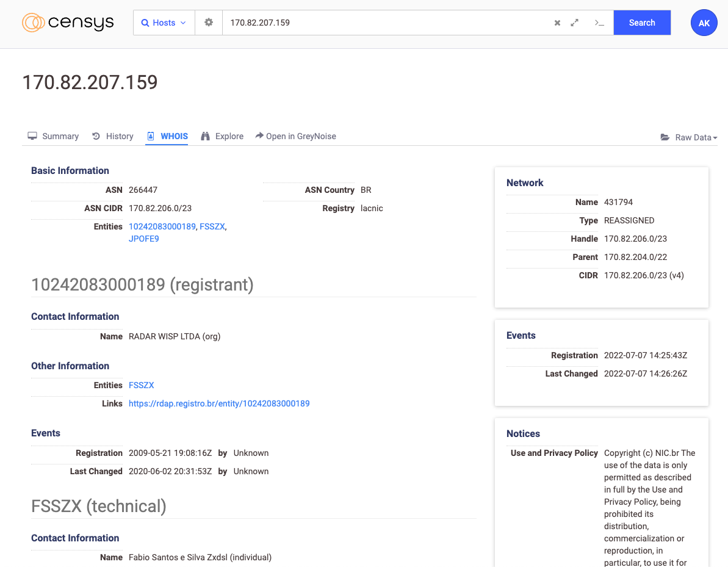Select Network Handle value 170.82.206.0/23
The image size is (728, 567).
click(636, 239)
